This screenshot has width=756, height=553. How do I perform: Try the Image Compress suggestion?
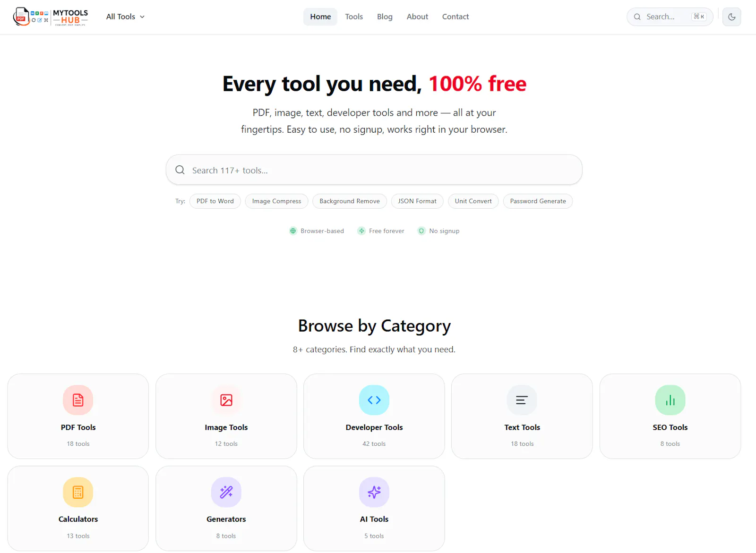pos(276,201)
